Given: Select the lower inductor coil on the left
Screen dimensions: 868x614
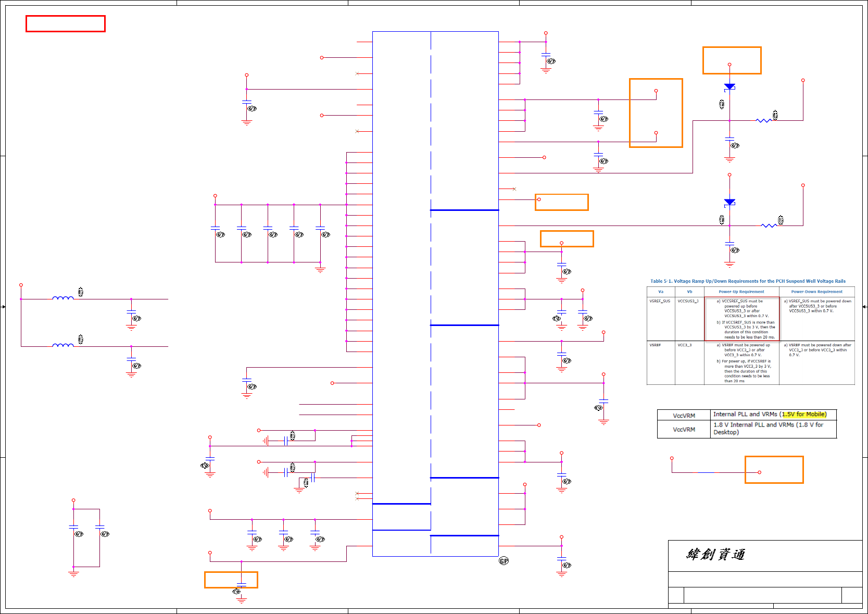Looking at the screenshot, I should pos(63,345).
